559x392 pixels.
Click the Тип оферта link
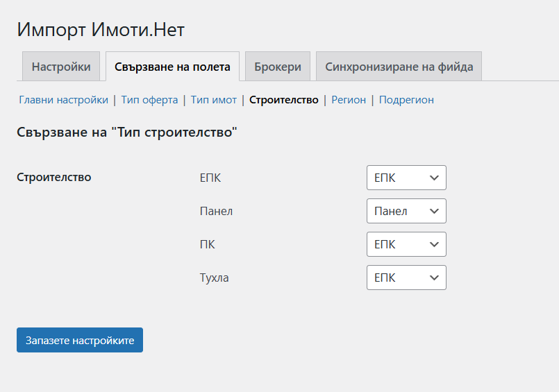(x=149, y=100)
